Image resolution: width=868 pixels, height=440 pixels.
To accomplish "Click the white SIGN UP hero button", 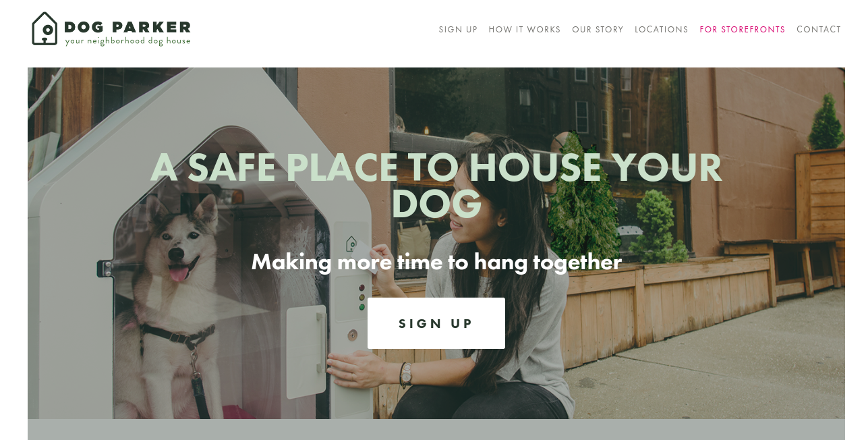I will [436, 323].
